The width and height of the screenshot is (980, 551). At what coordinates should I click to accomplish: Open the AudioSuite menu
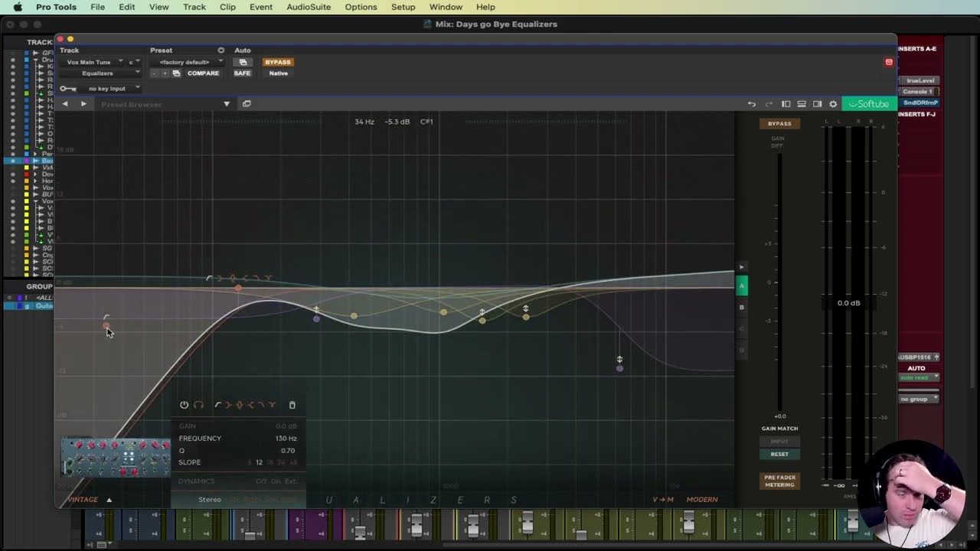pos(309,7)
